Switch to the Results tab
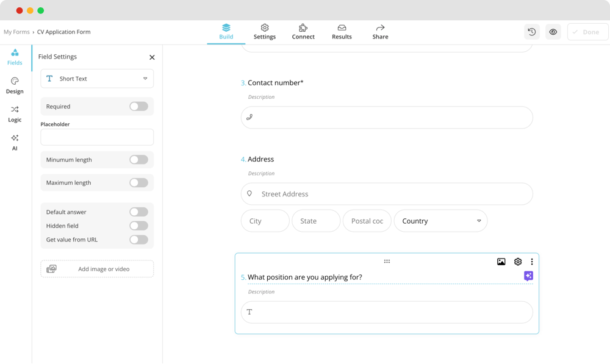The image size is (610, 364). point(342,32)
